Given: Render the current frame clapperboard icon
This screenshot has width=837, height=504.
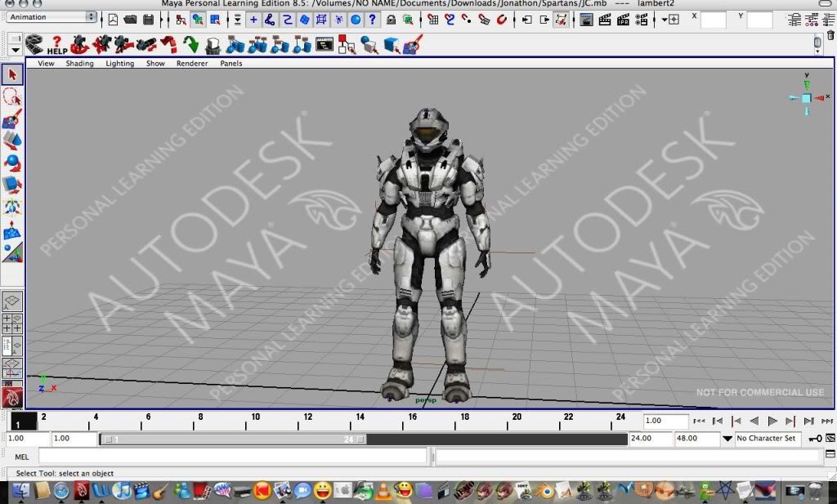Looking at the screenshot, I should point(605,20).
